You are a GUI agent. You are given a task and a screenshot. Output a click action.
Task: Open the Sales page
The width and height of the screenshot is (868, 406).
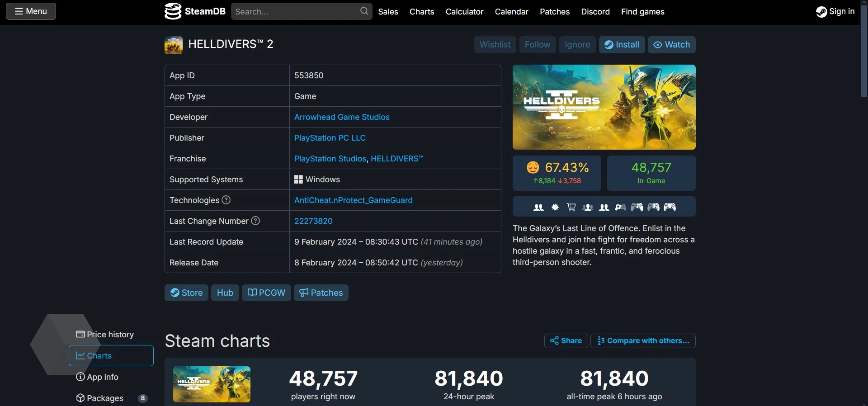(388, 12)
